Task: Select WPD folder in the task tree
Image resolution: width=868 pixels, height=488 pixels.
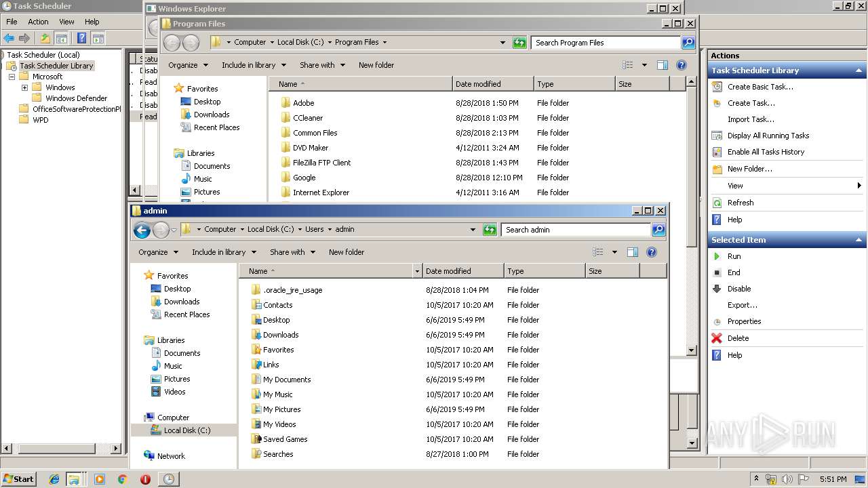Action: coord(41,120)
